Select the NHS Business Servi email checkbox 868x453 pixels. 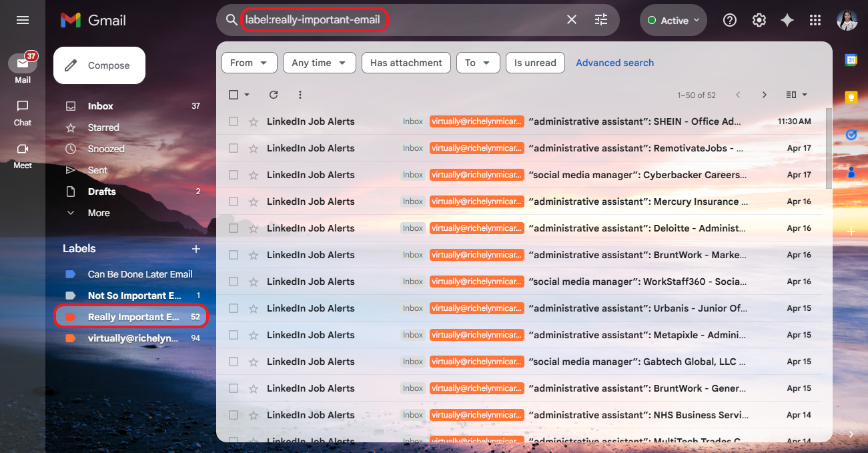click(234, 415)
